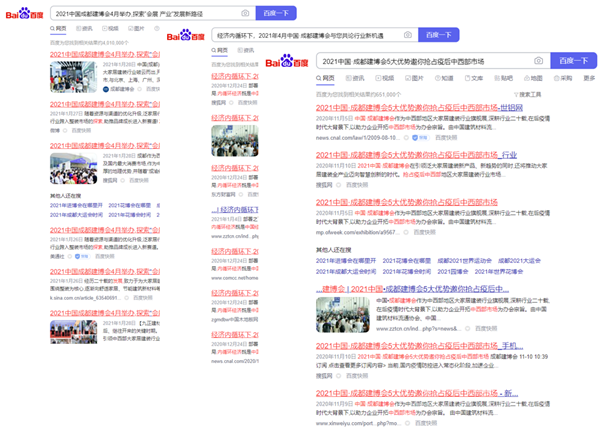
Task: Switch to the 地图 tab in the right search page
Action: pos(533,78)
